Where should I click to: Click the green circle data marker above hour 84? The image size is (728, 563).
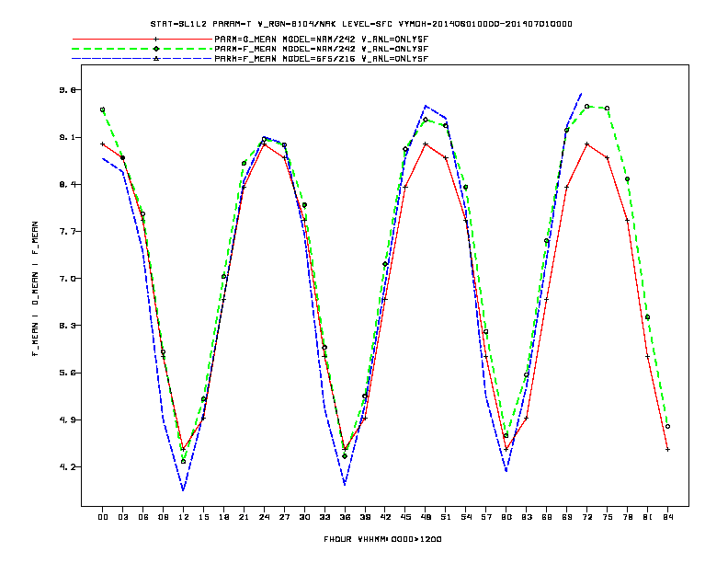click(x=667, y=427)
